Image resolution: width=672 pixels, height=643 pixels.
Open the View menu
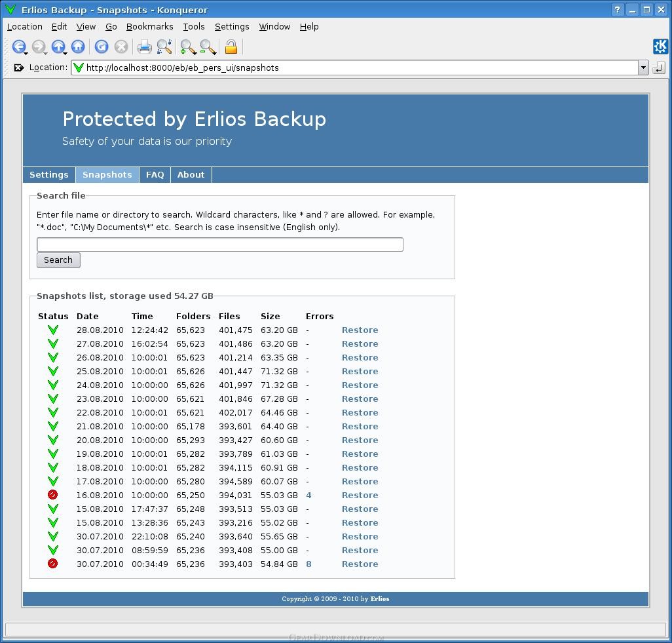click(86, 27)
